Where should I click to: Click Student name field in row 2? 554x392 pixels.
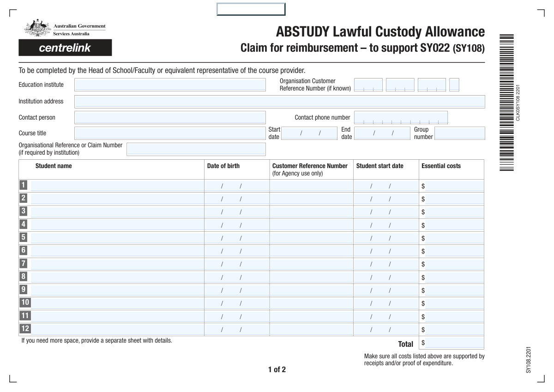click(x=117, y=199)
